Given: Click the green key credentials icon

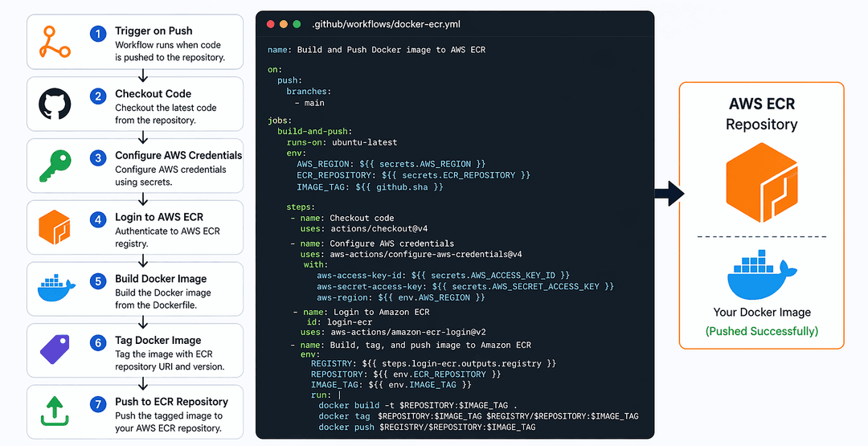Looking at the screenshot, I should [x=55, y=166].
